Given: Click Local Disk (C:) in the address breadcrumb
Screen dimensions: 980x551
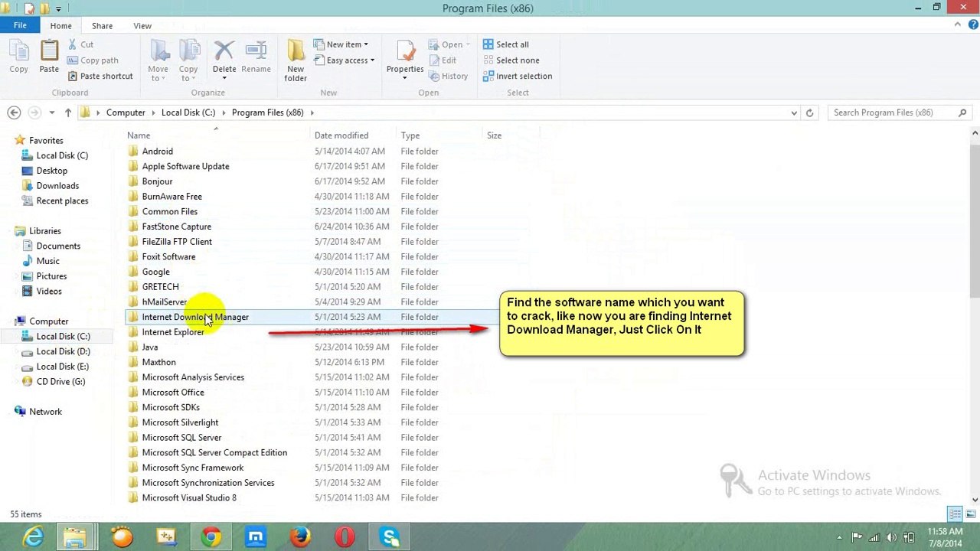Looking at the screenshot, I should [188, 112].
